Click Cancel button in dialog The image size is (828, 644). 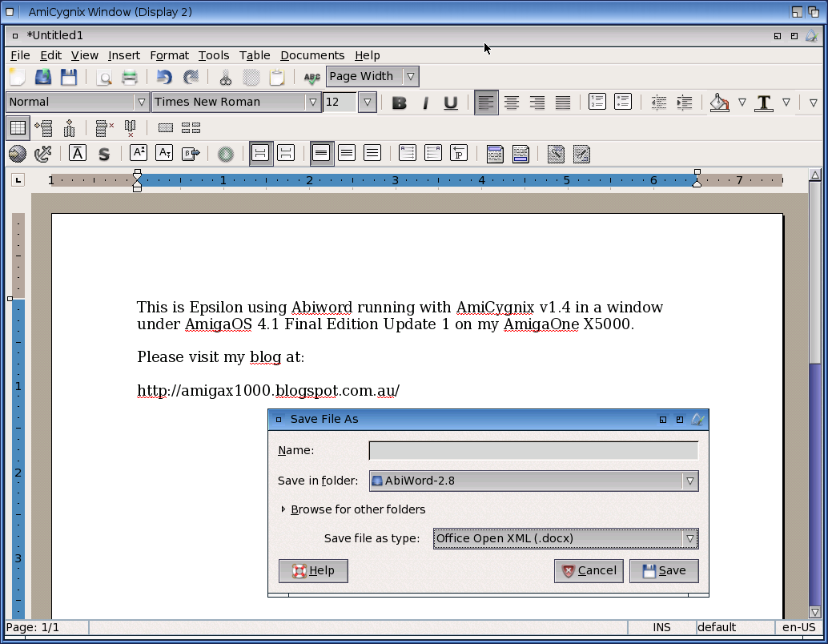(589, 571)
